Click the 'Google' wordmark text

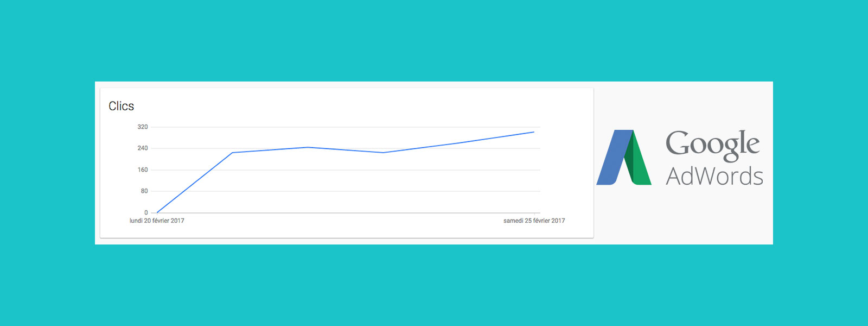click(x=712, y=145)
